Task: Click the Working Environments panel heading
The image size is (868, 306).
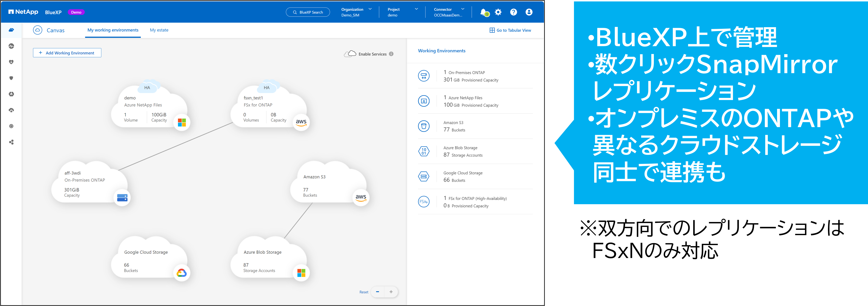Action: (441, 51)
